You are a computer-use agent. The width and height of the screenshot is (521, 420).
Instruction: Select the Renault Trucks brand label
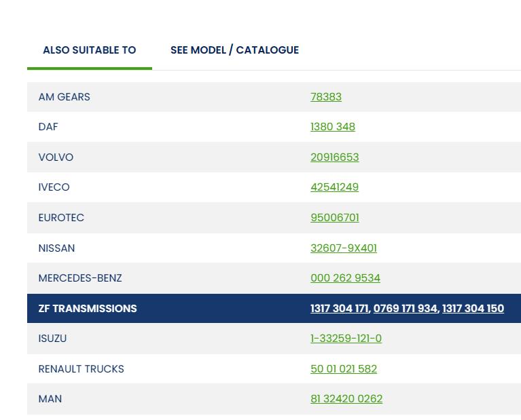(81, 369)
